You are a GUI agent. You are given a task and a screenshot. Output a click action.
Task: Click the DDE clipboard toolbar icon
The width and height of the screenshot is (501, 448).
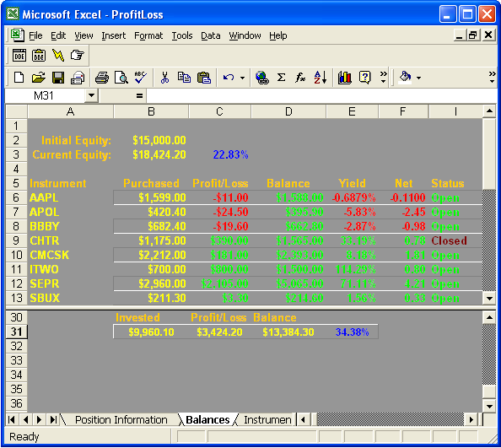(x=39, y=56)
